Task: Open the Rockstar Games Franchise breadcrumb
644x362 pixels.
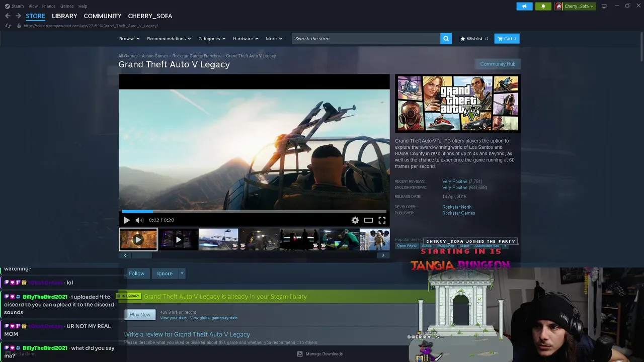Action: pyautogui.click(x=197, y=56)
